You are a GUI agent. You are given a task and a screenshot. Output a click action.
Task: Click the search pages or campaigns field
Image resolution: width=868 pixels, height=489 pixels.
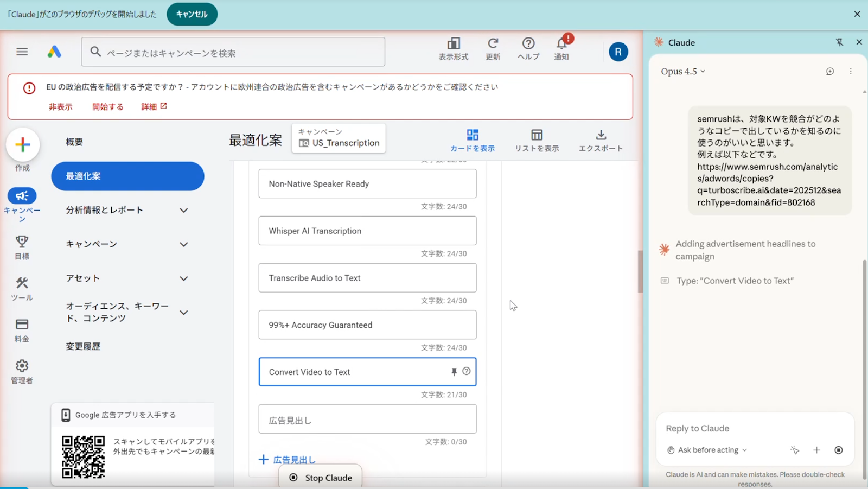[x=233, y=53]
